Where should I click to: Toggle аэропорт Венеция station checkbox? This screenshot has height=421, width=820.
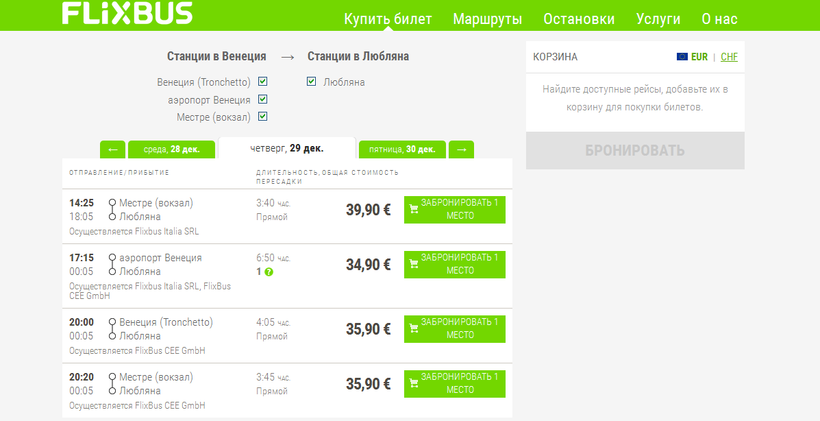pyautogui.click(x=262, y=99)
